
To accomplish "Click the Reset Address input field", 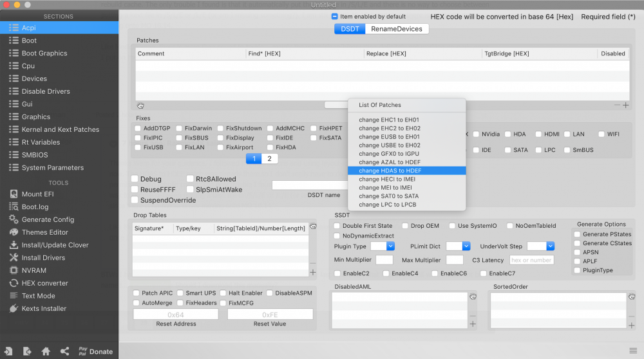I will [175, 314].
